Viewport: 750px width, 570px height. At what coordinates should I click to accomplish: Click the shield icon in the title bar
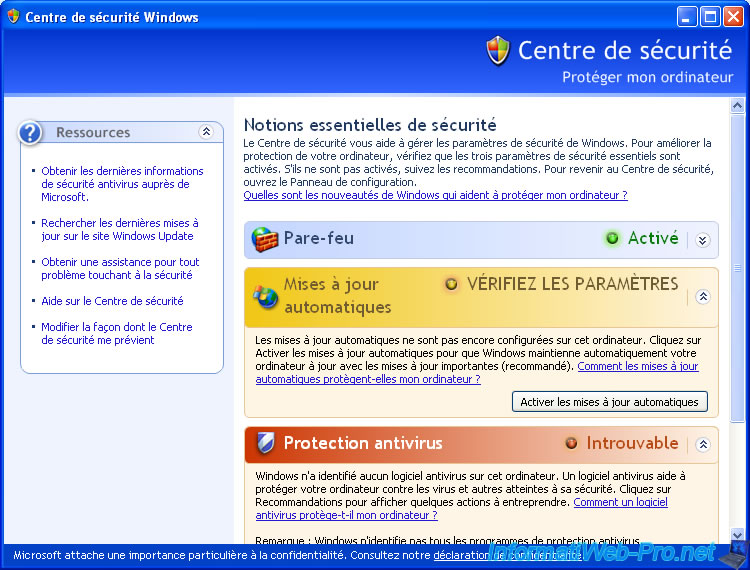[x=13, y=16]
